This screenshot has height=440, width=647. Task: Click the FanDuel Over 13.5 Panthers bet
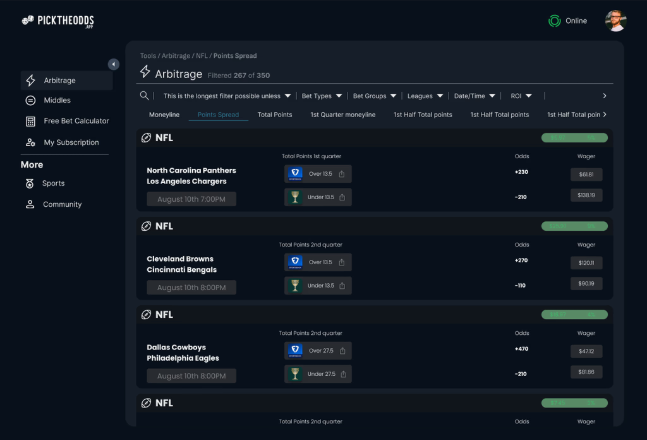click(x=318, y=174)
